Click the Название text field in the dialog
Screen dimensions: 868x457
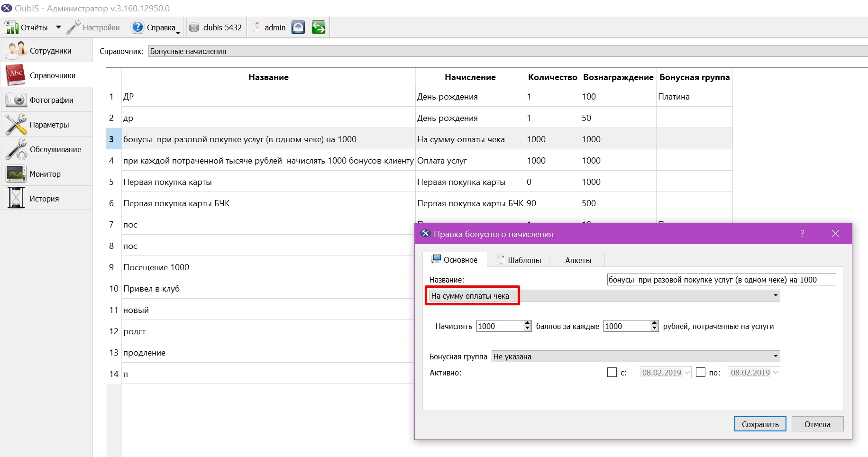tap(721, 280)
